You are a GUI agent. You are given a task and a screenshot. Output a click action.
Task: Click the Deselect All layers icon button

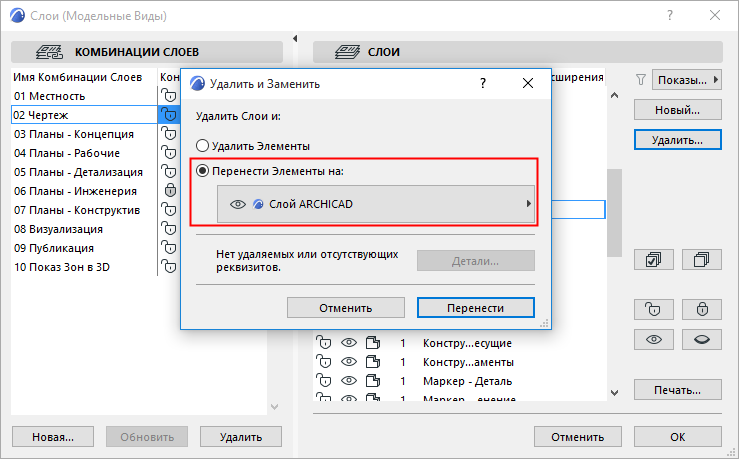click(x=702, y=259)
